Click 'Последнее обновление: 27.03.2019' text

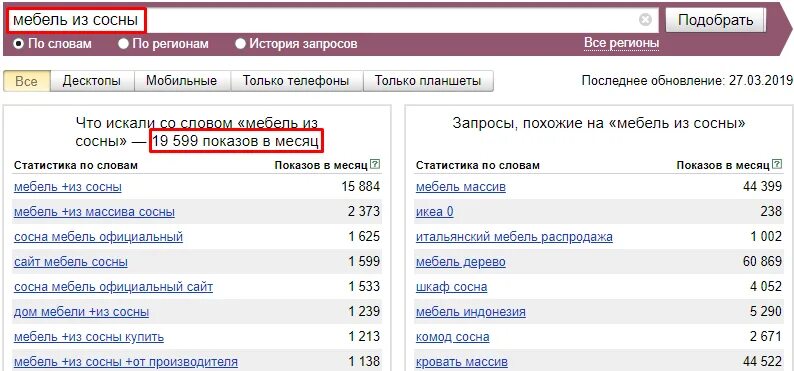click(687, 81)
